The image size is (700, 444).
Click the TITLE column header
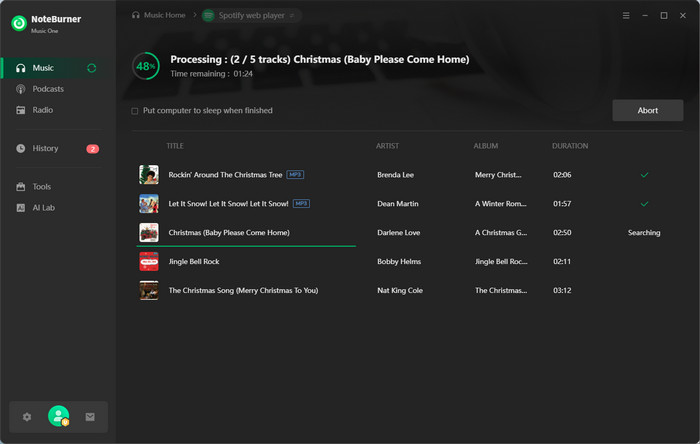point(175,146)
